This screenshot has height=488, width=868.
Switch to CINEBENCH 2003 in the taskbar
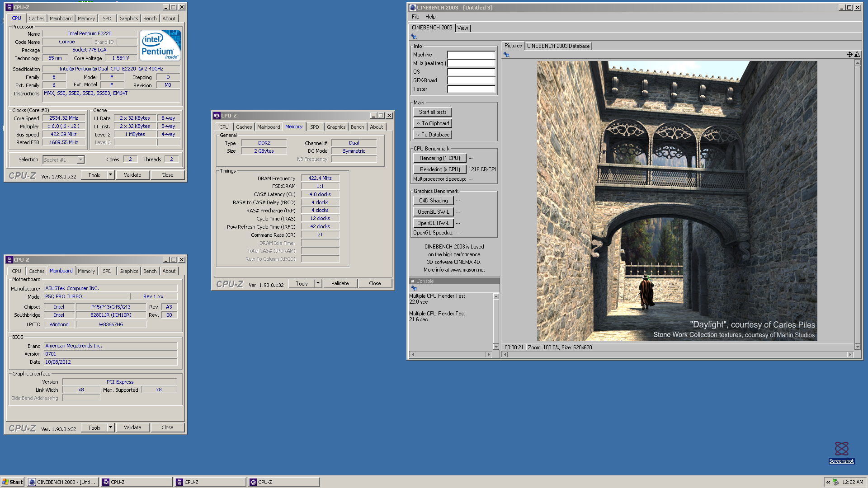tap(62, 482)
